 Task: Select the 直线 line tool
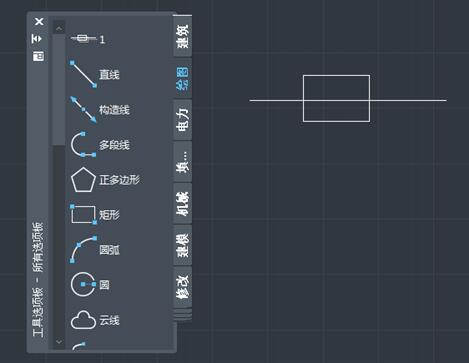(x=95, y=74)
